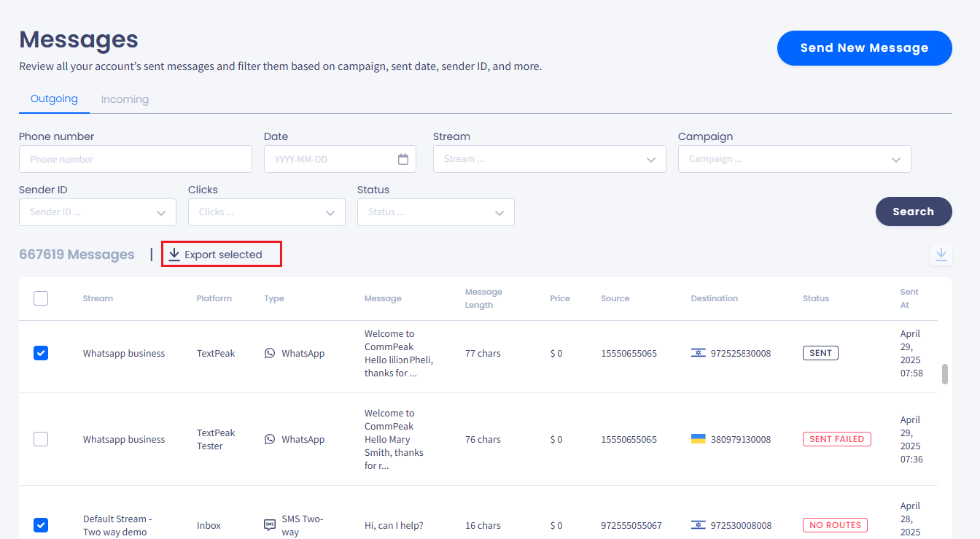Click the Send New Message button
Viewport: 980px width, 539px height.
(x=865, y=48)
